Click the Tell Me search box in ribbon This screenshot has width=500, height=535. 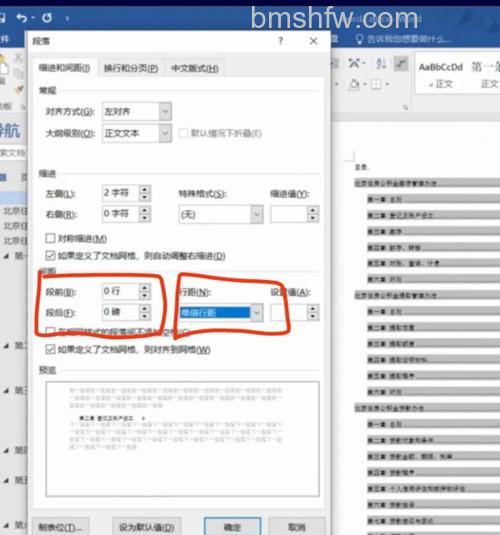[410, 39]
